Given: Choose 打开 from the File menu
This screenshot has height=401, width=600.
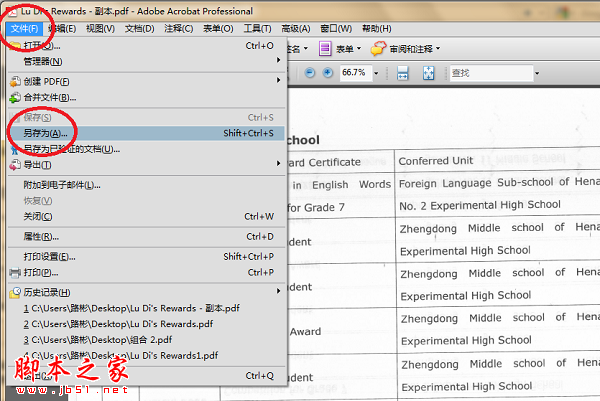Looking at the screenshot, I should tap(146, 46).
